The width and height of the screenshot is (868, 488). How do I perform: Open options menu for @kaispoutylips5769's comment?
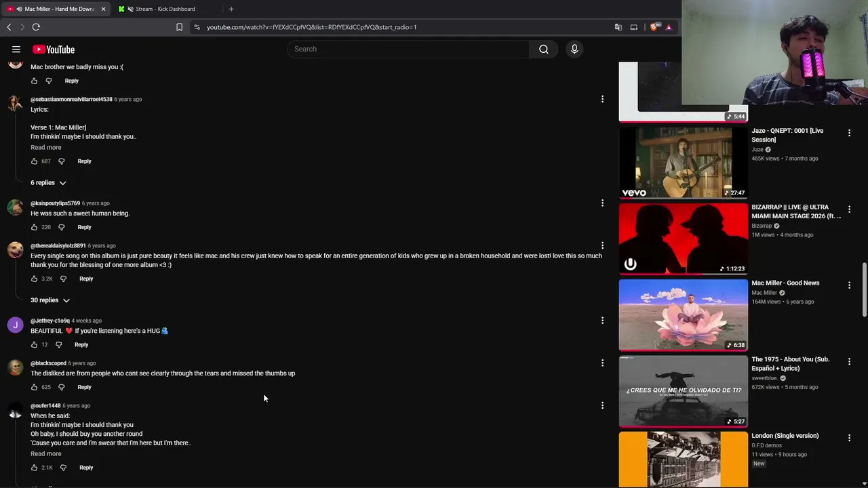[602, 203]
